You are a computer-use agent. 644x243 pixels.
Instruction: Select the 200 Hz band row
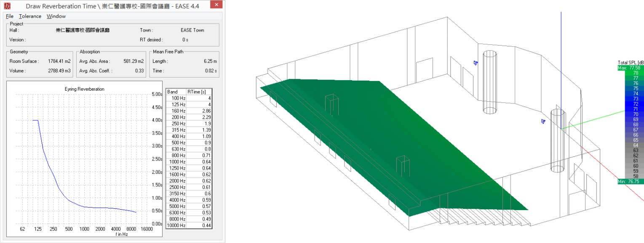(x=189, y=117)
